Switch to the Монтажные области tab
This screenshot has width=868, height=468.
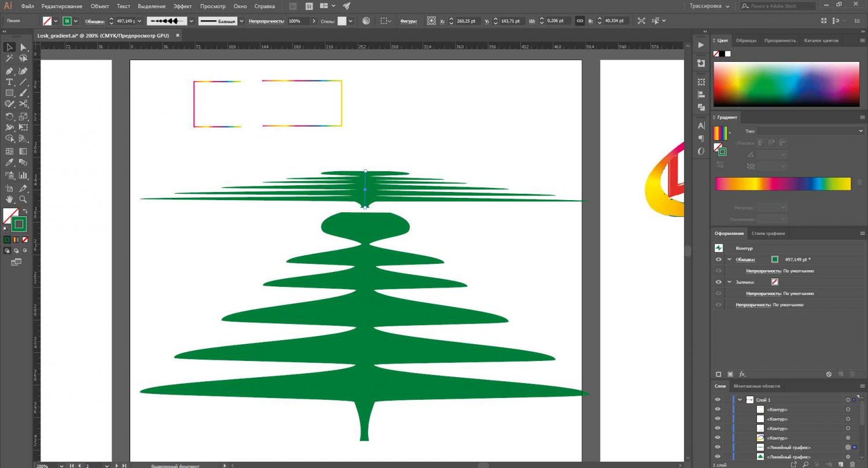coord(756,386)
